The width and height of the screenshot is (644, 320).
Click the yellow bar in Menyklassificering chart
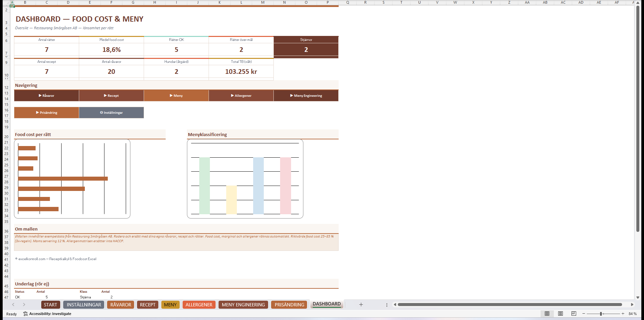point(232,200)
